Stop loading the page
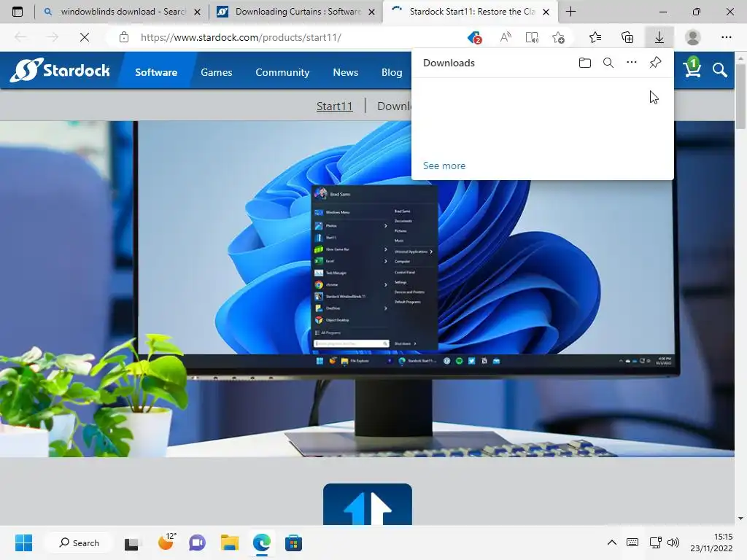The width and height of the screenshot is (747, 560). pos(85,37)
